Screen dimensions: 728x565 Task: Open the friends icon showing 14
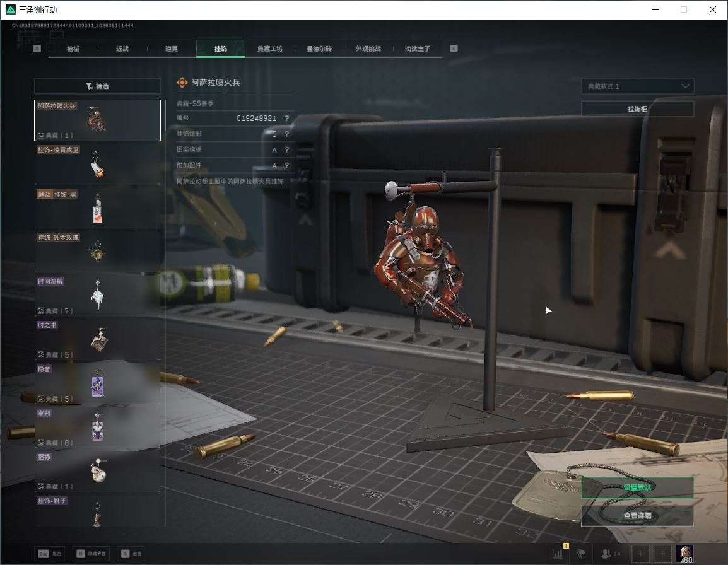click(611, 554)
